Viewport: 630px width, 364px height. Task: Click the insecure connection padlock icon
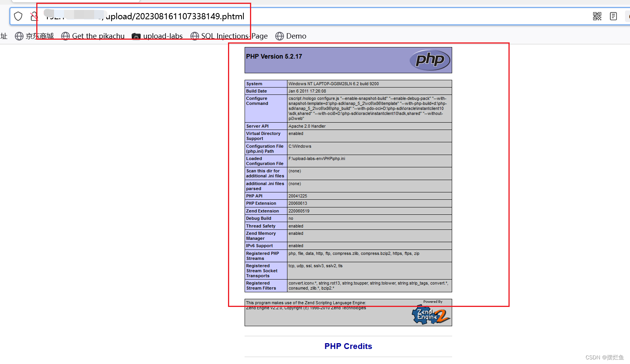(34, 16)
